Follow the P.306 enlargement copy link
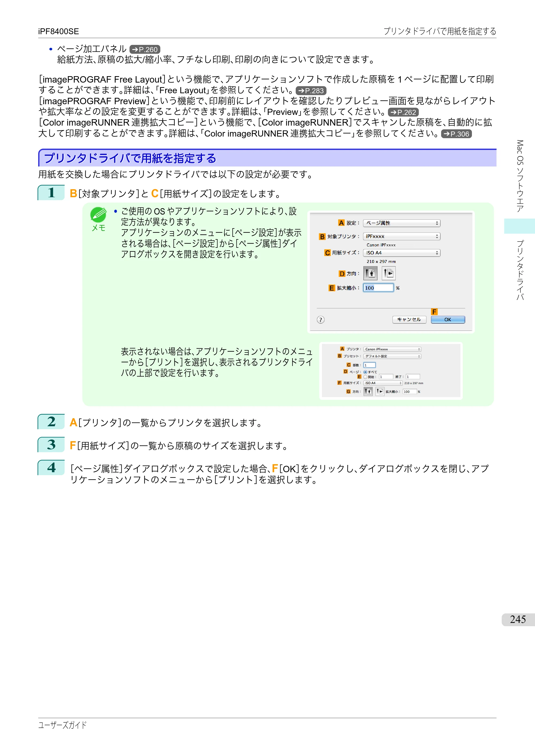535x756 pixels. tap(456, 134)
